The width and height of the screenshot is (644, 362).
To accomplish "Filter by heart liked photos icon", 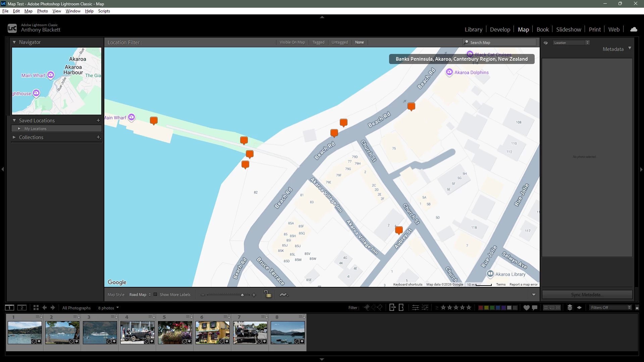I will tap(526, 308).
